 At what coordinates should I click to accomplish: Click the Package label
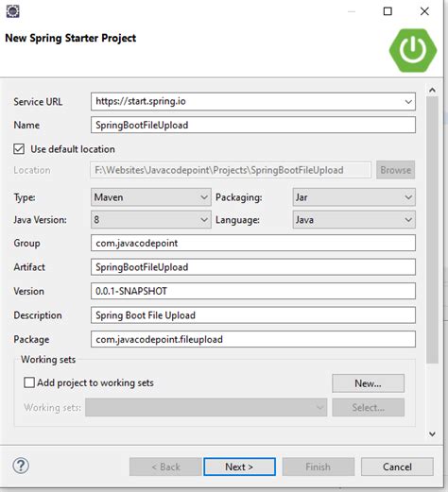click(x=31, y=339)
